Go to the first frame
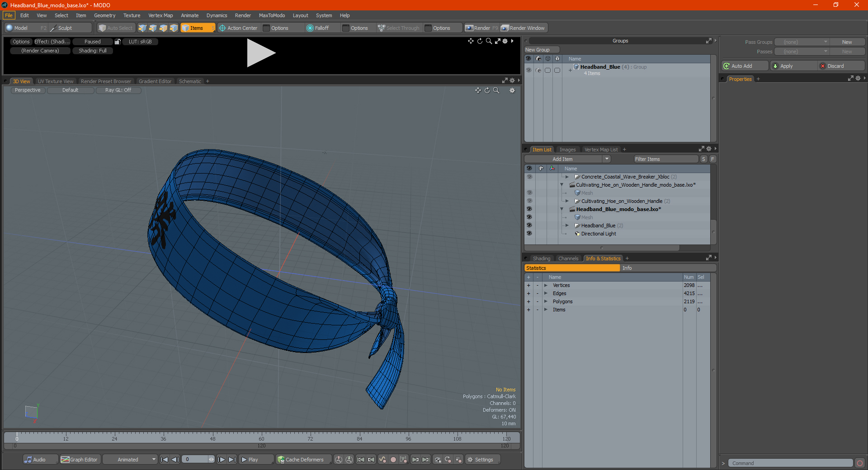This screenshot has width=868, height=470. 165,460
